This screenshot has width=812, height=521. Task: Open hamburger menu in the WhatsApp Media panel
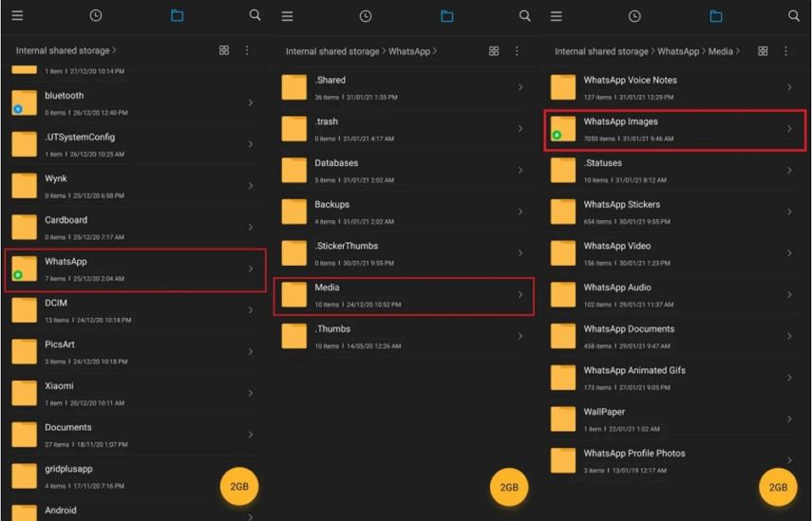click(x=557, y=16)
